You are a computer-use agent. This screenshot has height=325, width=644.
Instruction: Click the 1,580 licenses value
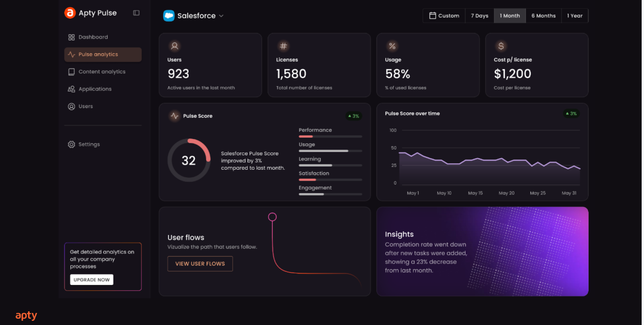(x=291, y=74)
